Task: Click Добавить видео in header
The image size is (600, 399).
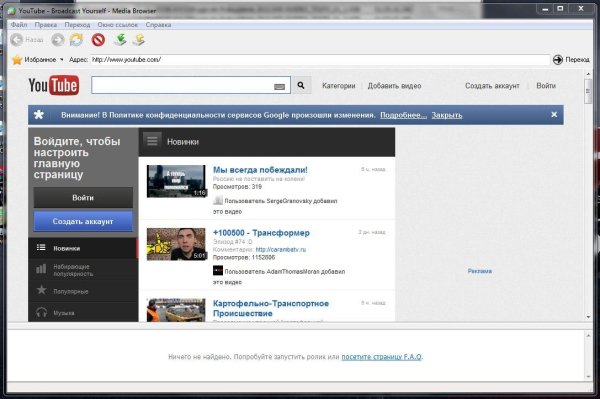Action: click(395, 86)
